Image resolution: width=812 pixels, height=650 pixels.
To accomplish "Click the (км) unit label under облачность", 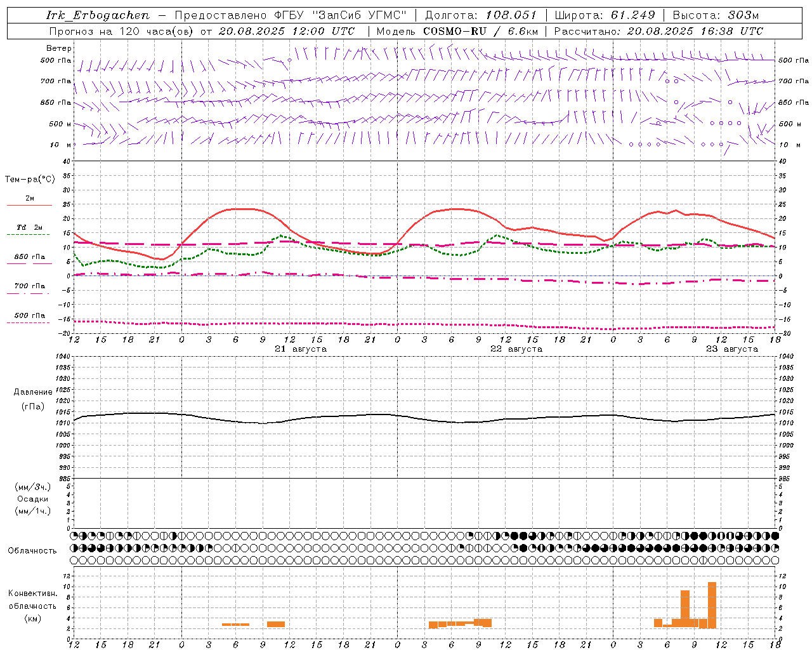I will (32, 618).
